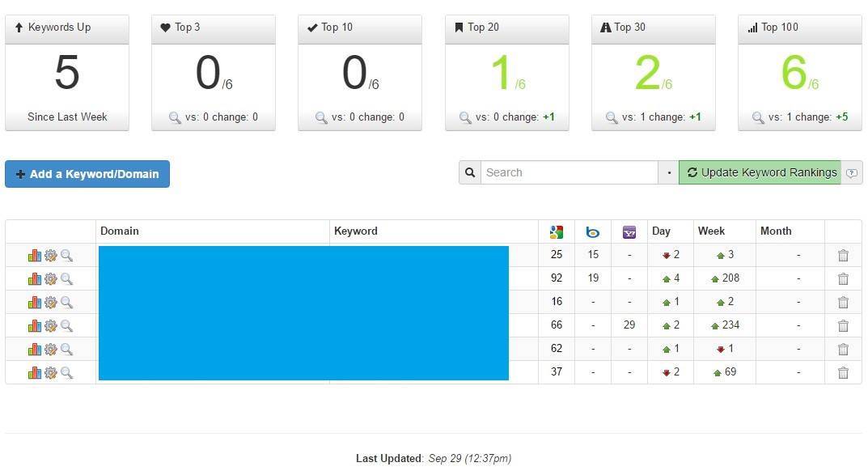Select Week change value 208
The image size is (868, 471).
point(730,278)
